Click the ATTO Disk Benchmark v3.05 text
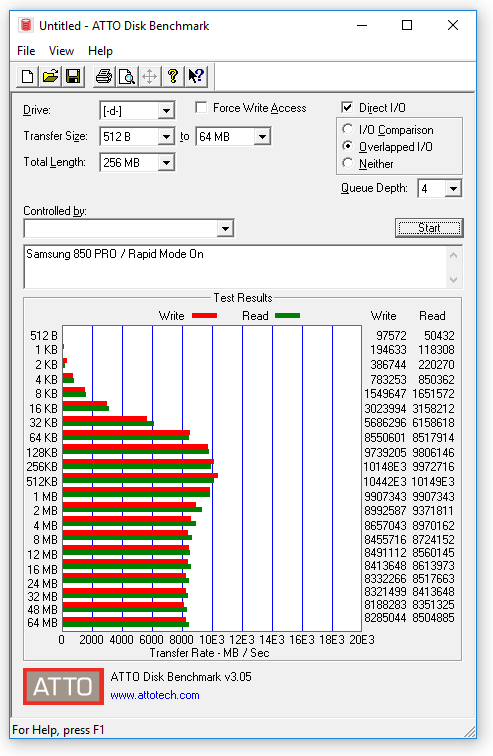 point(181,677)
